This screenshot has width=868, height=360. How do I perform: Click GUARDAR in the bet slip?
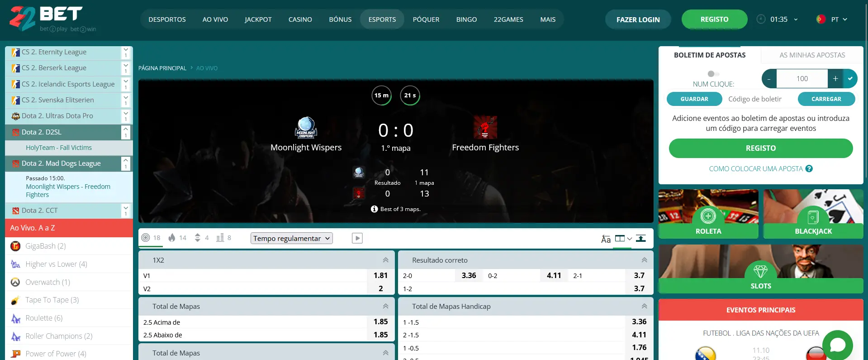[694, 99]
